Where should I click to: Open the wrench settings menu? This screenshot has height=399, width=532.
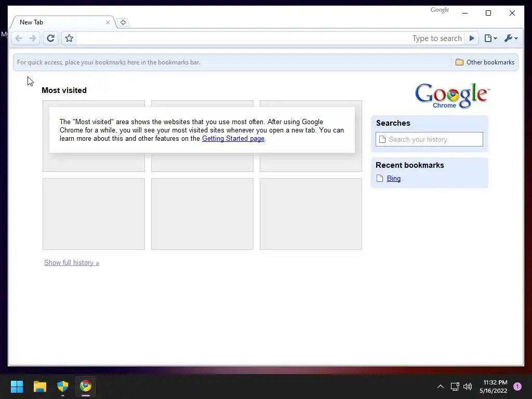[511, 38]
